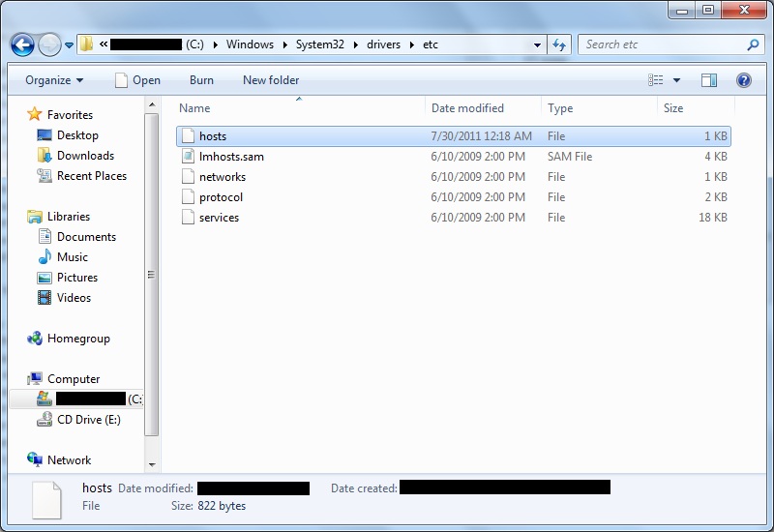Expand arrow after drivers in path
The width and height of the screenshot is (774, 532).
point(412,44)
